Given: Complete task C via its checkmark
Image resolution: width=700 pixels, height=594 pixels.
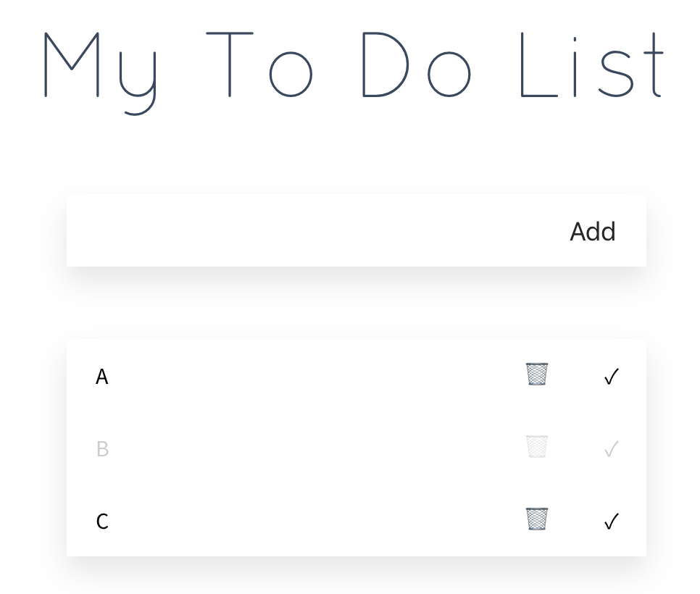Looking at the screenshot, I should [611, 522].
